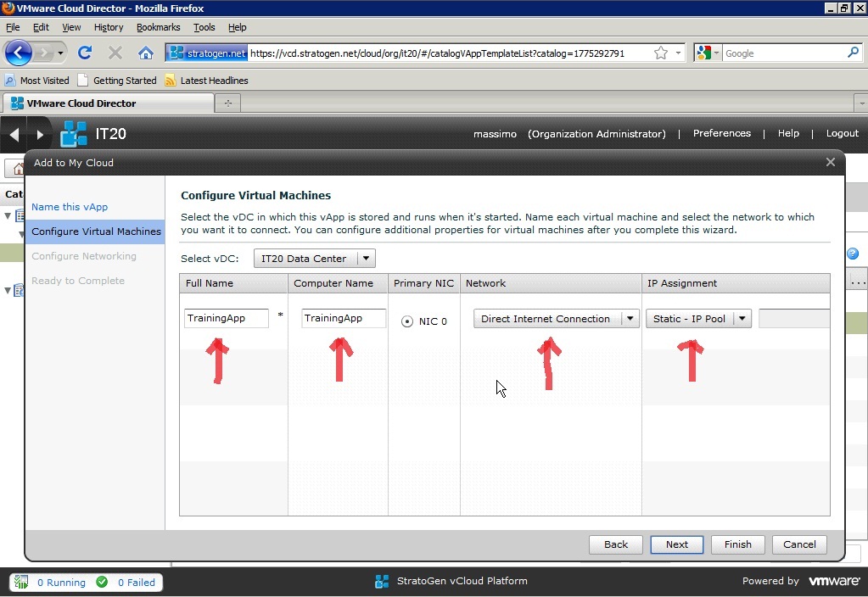Screen dimensions: 868x597
Task: Open new tab with plus icon
Action: tap(228, 103)
